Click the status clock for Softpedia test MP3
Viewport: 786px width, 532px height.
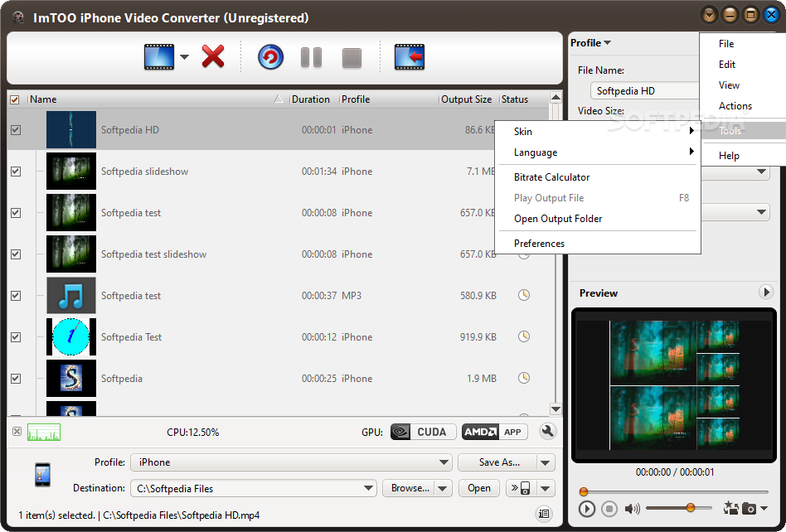point(524,295)
